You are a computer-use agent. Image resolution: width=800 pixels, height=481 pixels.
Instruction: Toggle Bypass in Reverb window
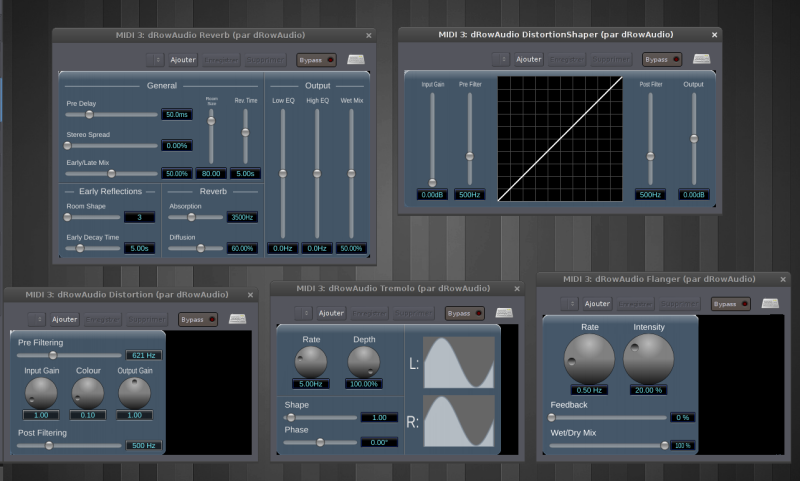point(316,60)
